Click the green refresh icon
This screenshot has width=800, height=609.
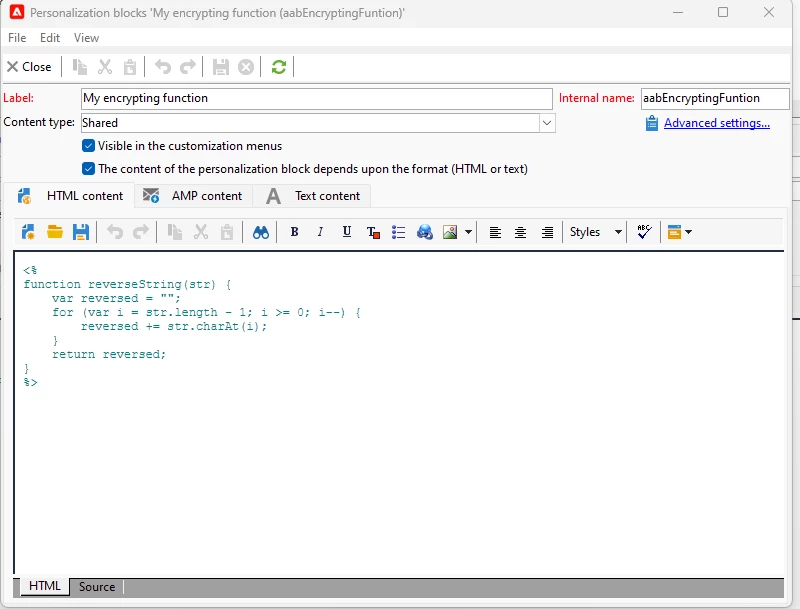[x=279, y=67]
